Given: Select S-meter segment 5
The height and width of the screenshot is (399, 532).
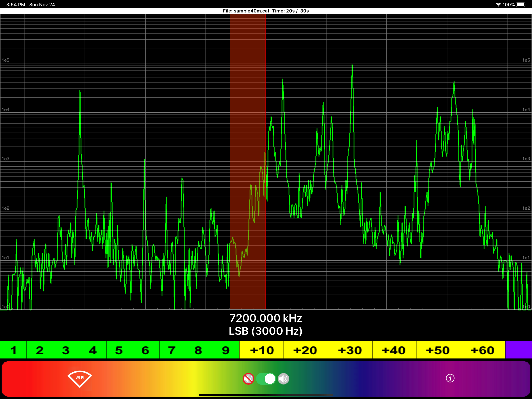Looking at the screenshot, I should tap(120, 350).
